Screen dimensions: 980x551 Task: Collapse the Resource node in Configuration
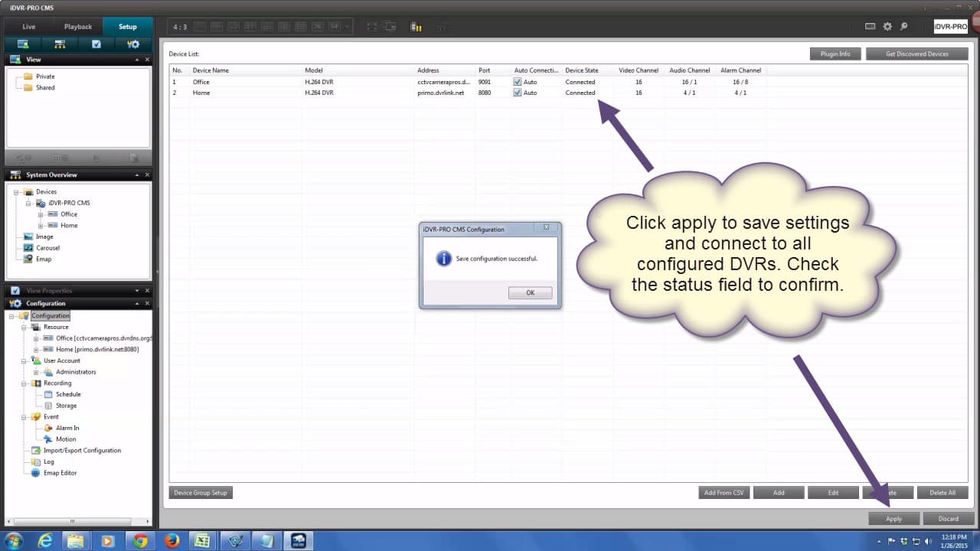[24, 327]
